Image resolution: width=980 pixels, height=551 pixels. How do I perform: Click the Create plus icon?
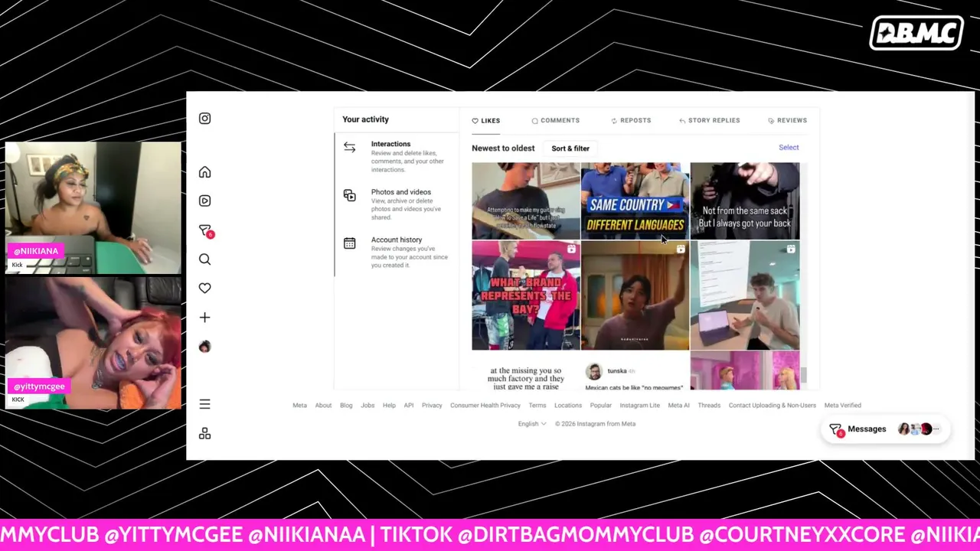[x=204, y=317]
